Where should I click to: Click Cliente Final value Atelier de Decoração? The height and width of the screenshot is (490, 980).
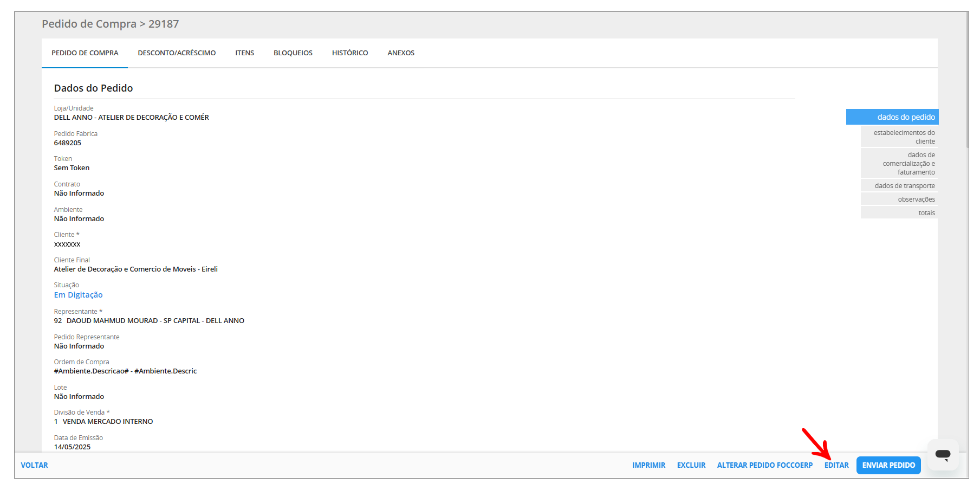136,269
